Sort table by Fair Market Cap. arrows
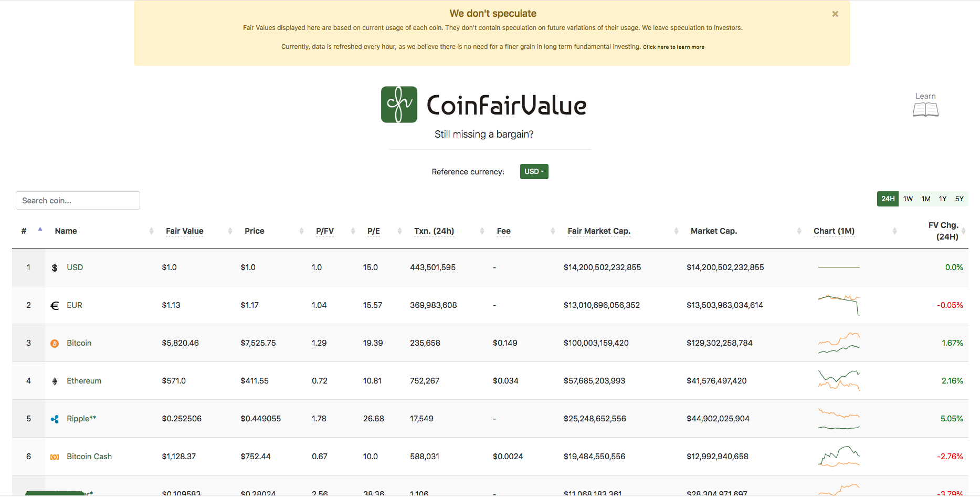980x497 pixels. pos(676,231)
